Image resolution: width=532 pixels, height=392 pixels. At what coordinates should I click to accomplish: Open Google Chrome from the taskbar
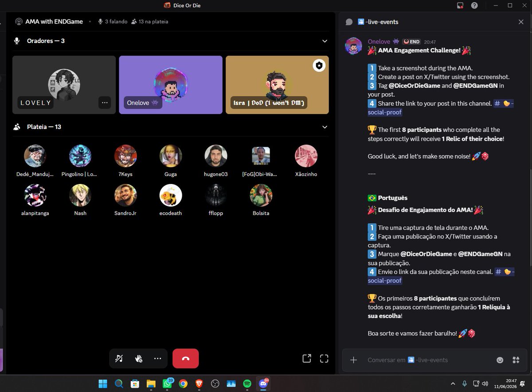pos(183,384)
